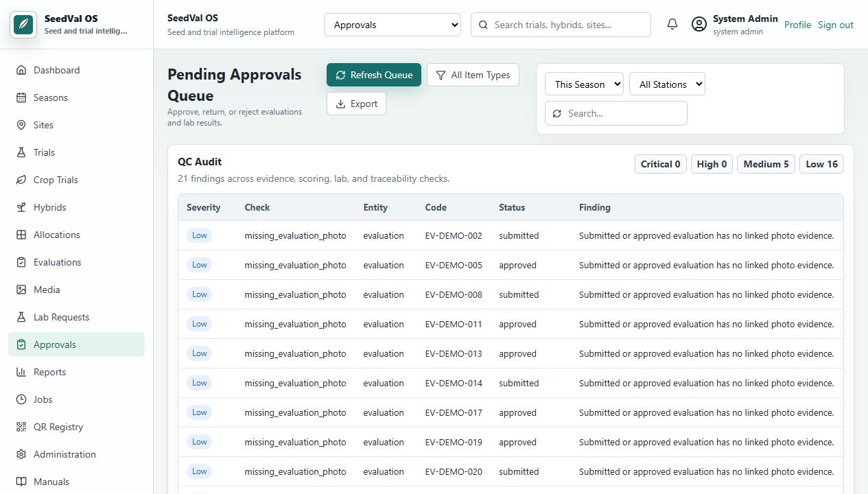The image size is (868, 494).
Task: Click the Approvals clipboard-check icon
Action: click(21, 344)
